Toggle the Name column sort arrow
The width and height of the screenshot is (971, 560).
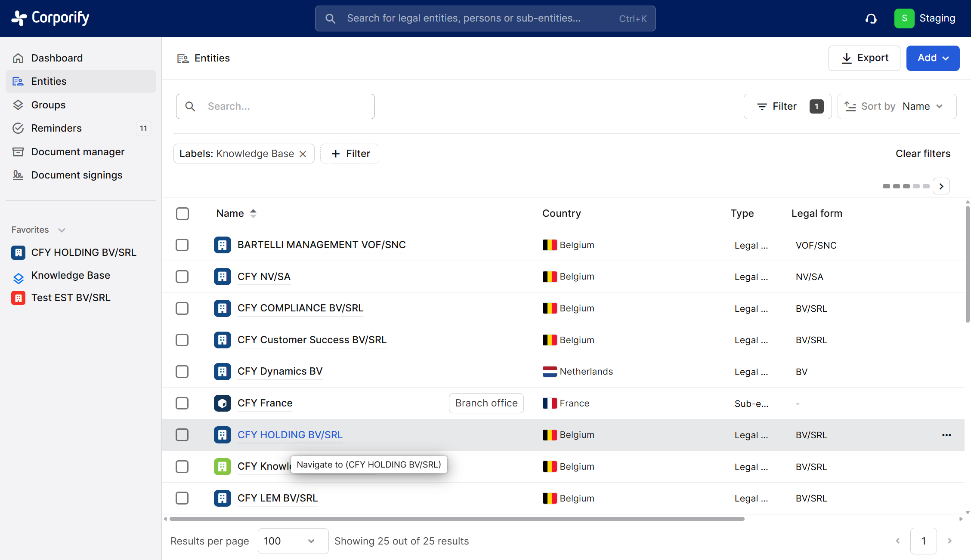point(253,213)
